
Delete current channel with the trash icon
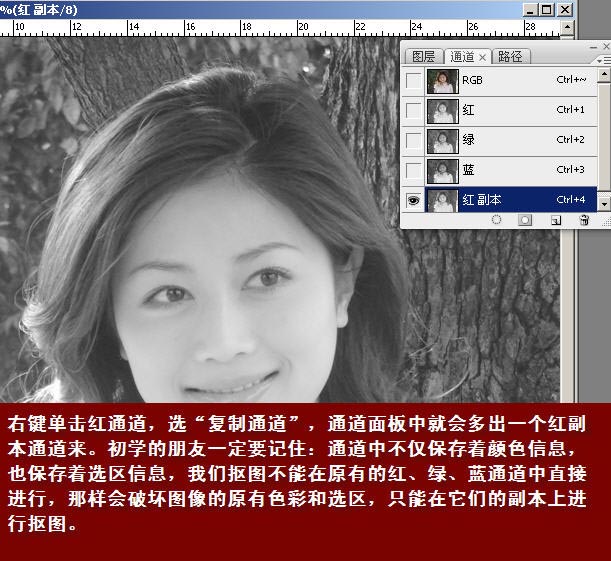[584, 220]
